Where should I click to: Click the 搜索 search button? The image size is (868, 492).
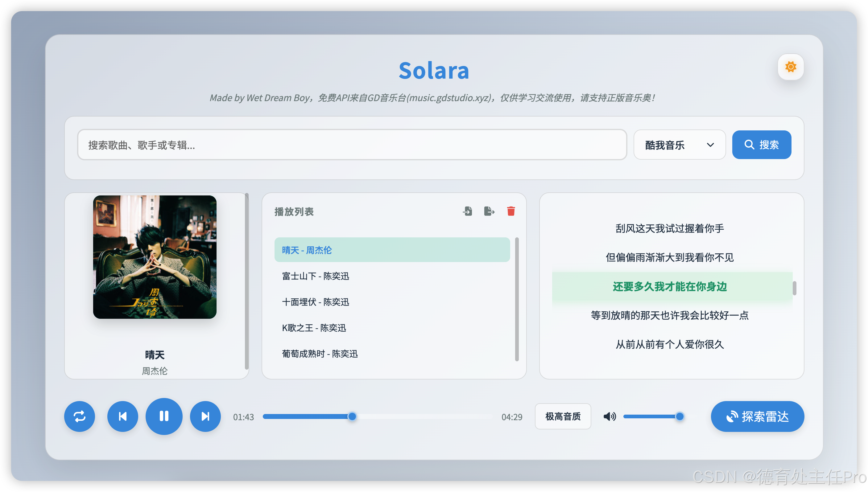pyautogui.click(x=762, y=145)
